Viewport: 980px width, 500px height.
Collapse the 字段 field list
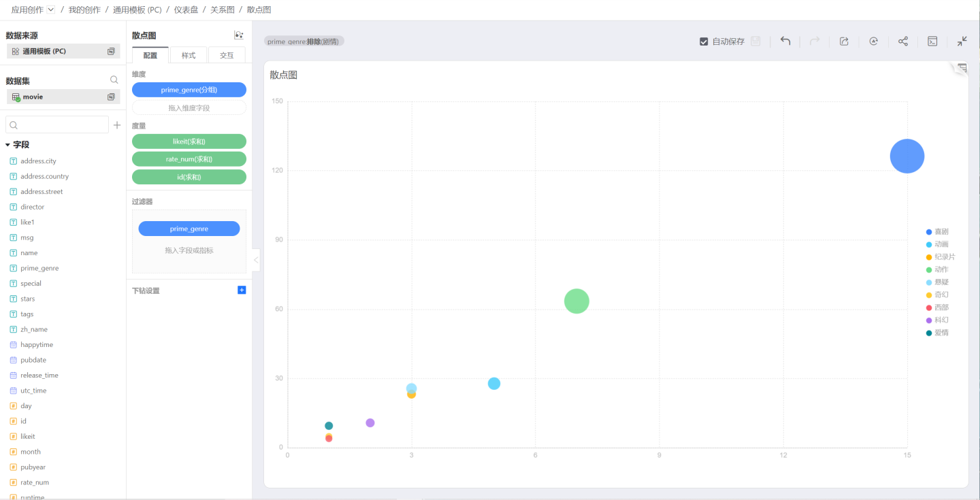coord(8,145)
